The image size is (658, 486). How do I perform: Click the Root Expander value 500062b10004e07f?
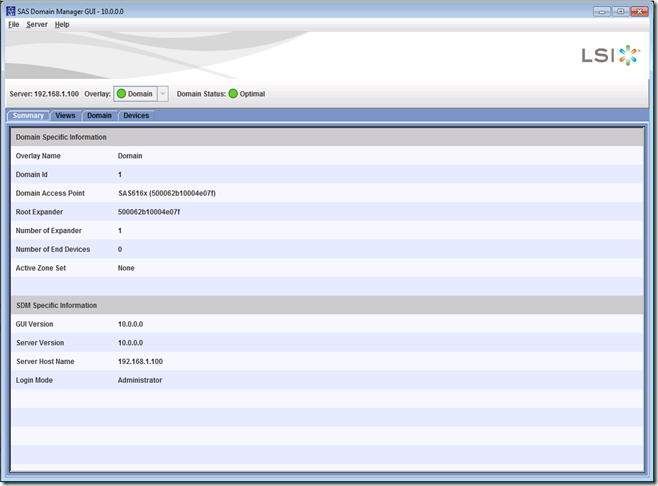coord(149,212)
